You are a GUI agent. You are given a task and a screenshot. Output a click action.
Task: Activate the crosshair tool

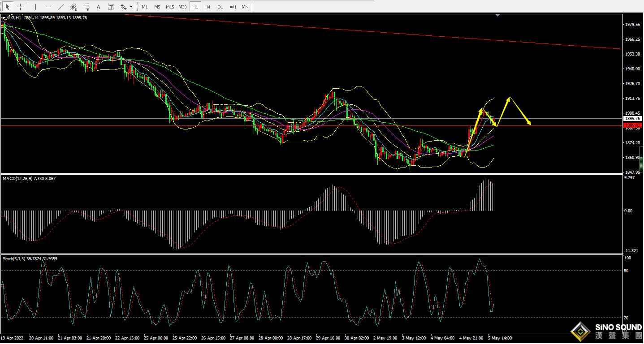tap(20, 7)
